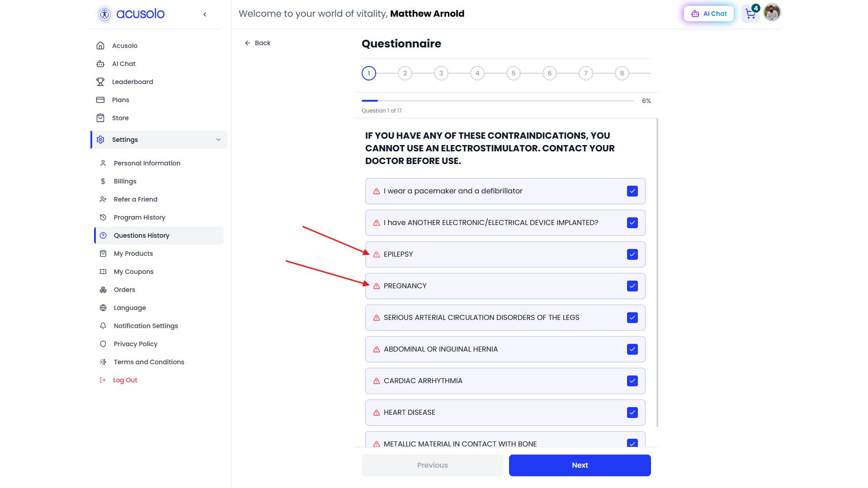Click the warning icon beside EPILEPSY
This screenshot has height=488, width=868.
pos(377,254)
